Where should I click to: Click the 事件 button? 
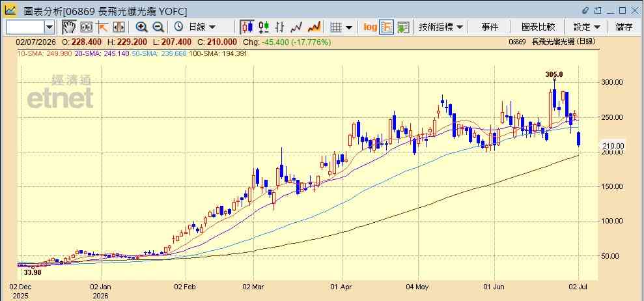[x=490, y=27]
